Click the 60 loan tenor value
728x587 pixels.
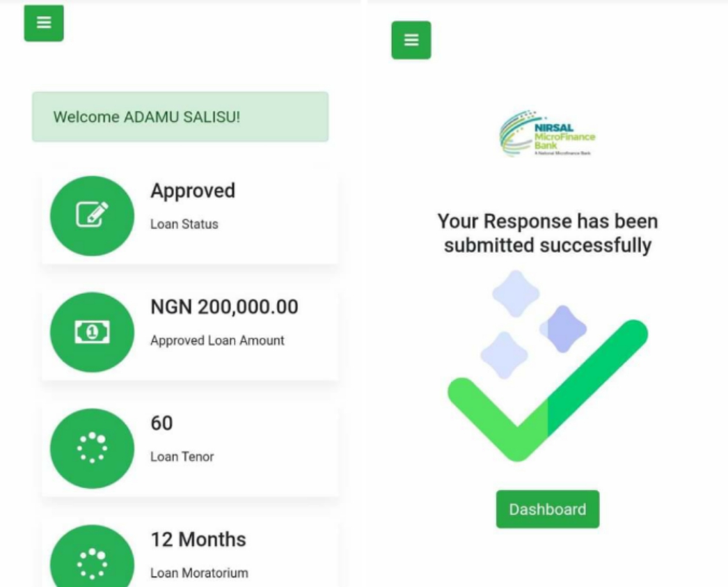click(x=161, y=423)
